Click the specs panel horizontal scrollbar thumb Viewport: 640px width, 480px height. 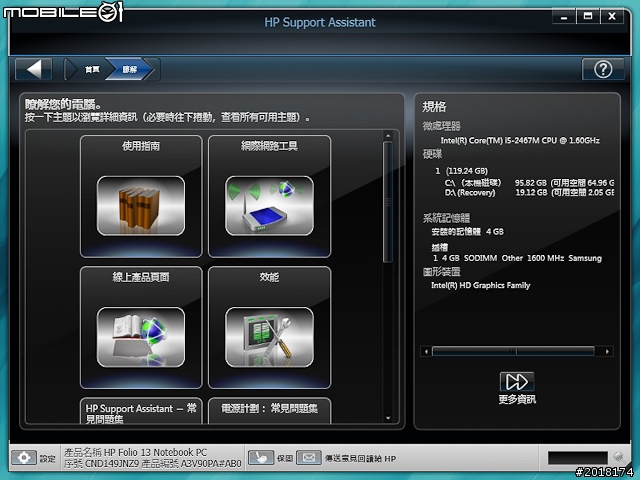pyautogui.click(x=513, y=351)
